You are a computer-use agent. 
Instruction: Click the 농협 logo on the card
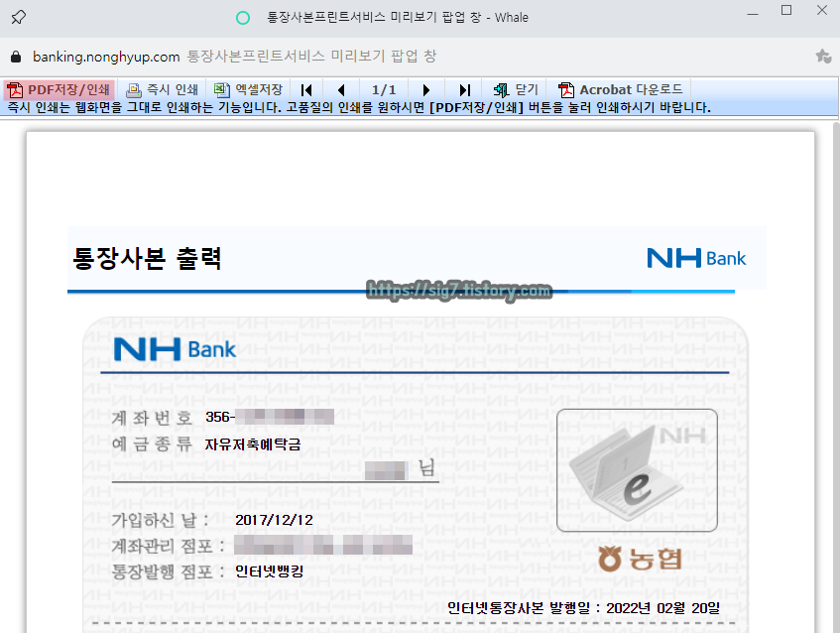640,559
